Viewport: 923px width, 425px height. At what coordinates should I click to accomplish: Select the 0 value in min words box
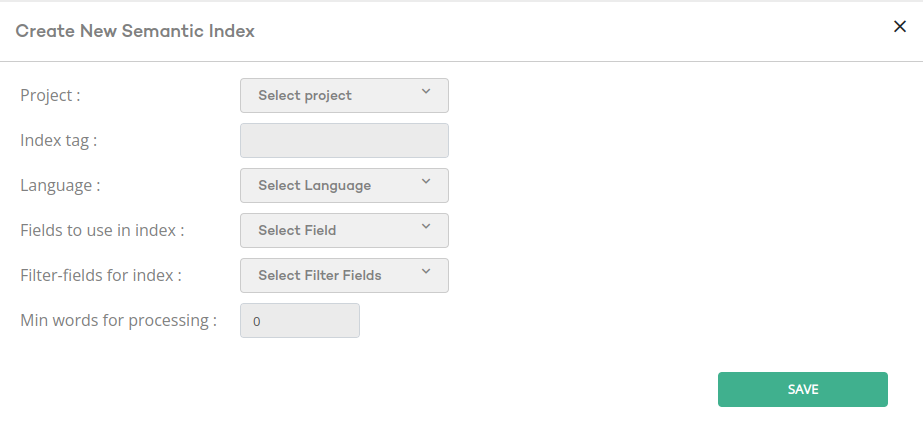(257, 322)
